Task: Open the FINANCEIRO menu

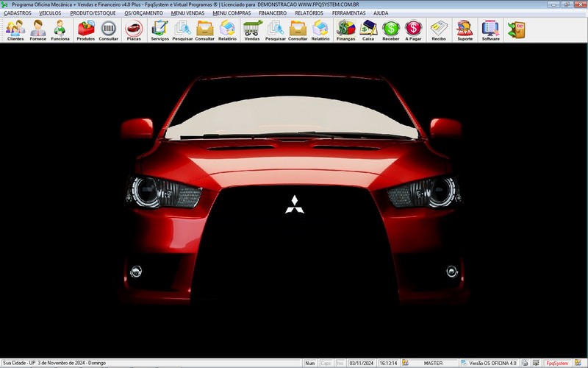Action: (x=273, y=13)
